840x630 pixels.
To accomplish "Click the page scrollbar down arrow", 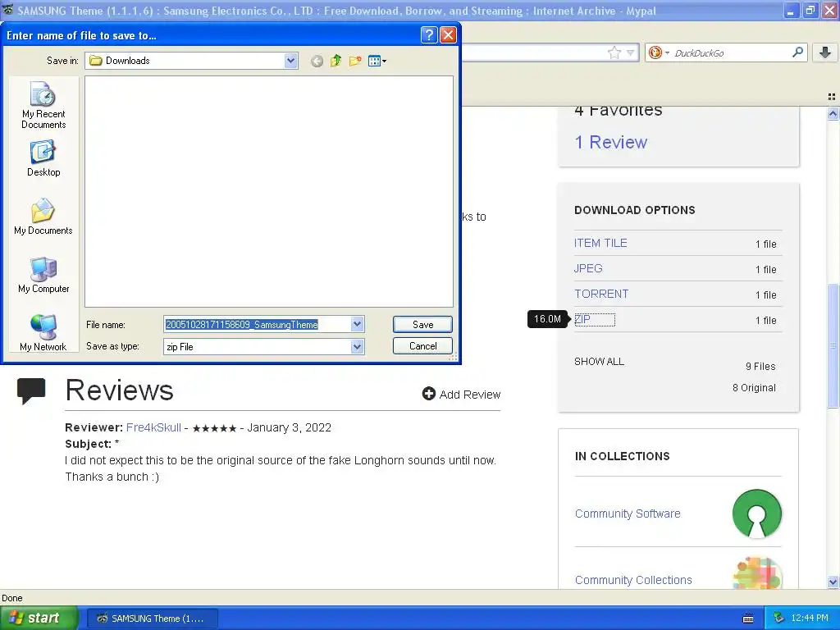I will tap(833, 582).
